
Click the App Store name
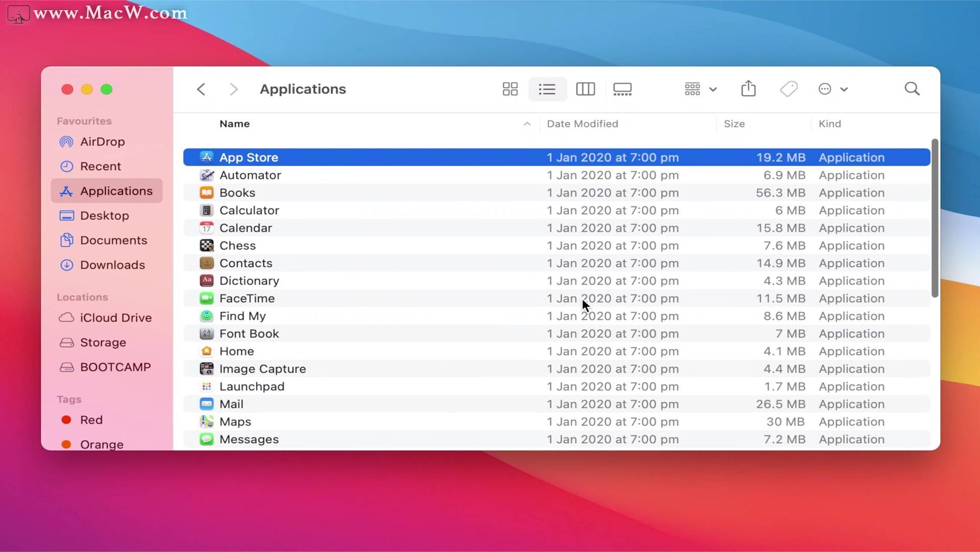249,157
